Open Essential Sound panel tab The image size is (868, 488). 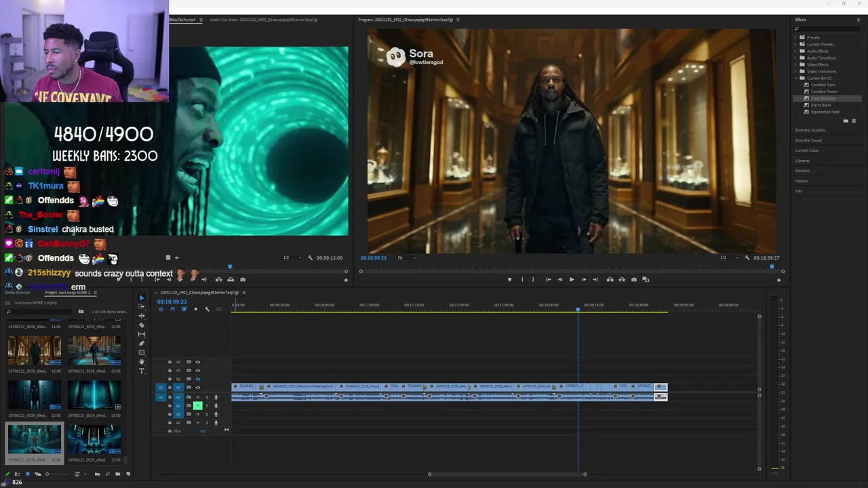(x=808, y=140)
